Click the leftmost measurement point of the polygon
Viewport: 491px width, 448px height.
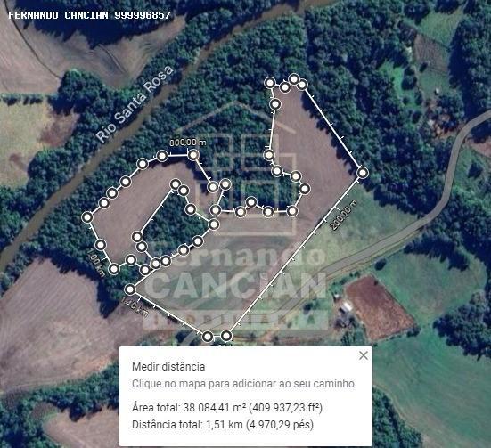tap(87, 217)
